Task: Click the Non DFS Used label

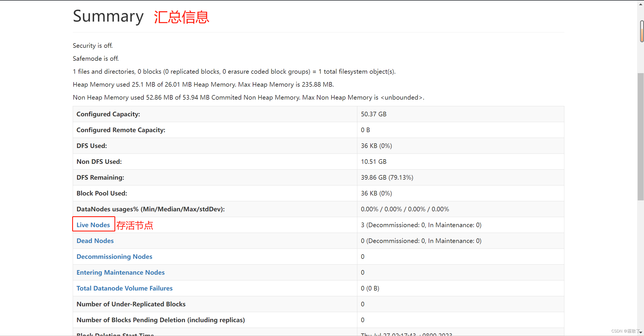Action: [x=99, y=162]
